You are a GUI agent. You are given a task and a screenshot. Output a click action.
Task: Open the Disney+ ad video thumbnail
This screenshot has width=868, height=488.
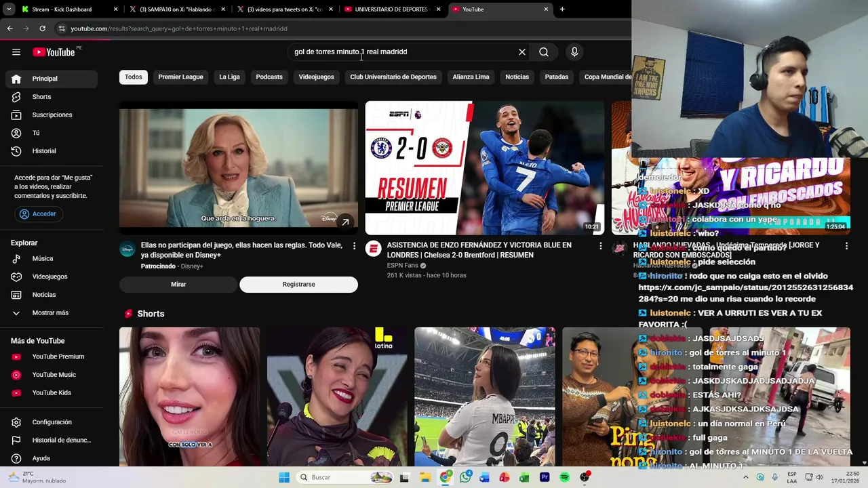point(239,168)
